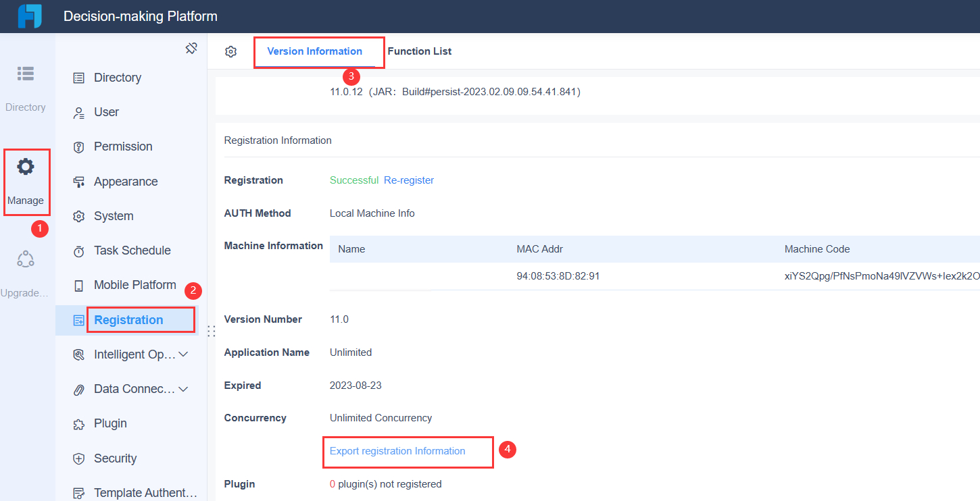Image resolution: width=980 pixels, height=501 pixels.
Task: Unpin the menu using the pin icon
Action: (191, 48)
